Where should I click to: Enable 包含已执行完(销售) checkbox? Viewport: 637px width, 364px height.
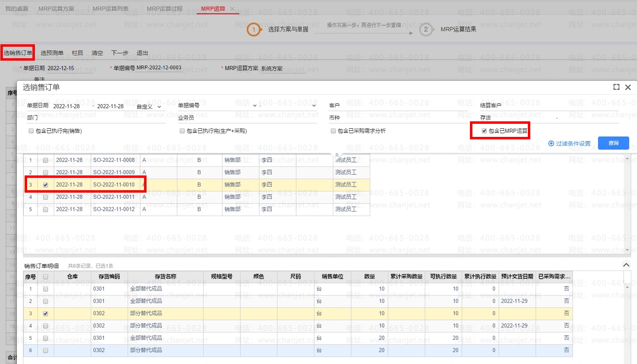point(31,131)
